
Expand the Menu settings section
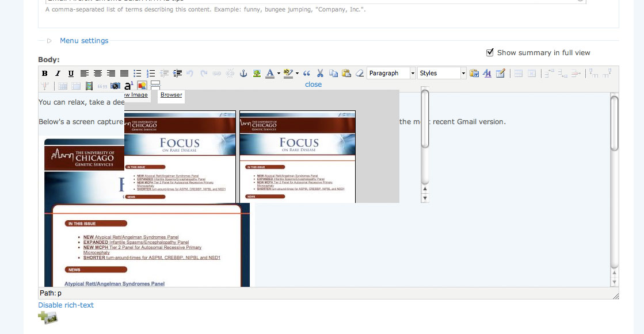(x=83, y=40)
